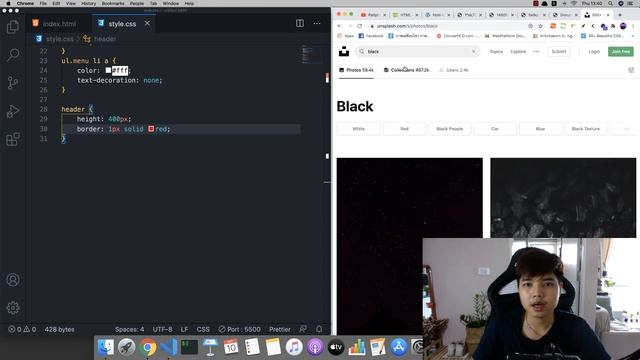The width and height of the screenshot is (640, 360).
Task: Open the Unsplash more options ellipsis
Action: (536, 51)
